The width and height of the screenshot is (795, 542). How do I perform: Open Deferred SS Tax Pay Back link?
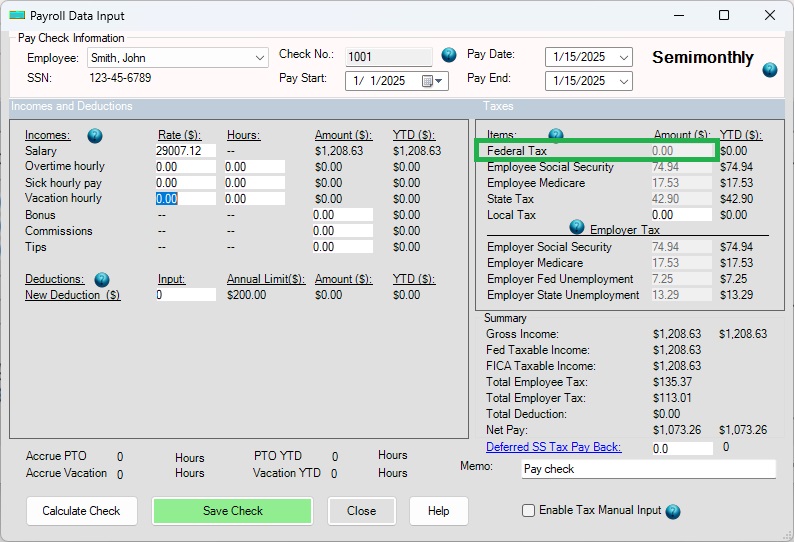(x=553, y=447)
